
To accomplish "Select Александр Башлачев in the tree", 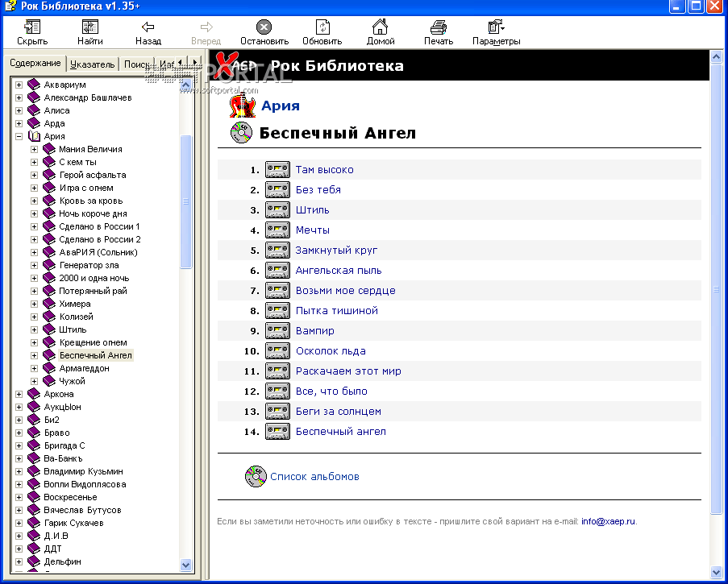I will click(88, 98).
